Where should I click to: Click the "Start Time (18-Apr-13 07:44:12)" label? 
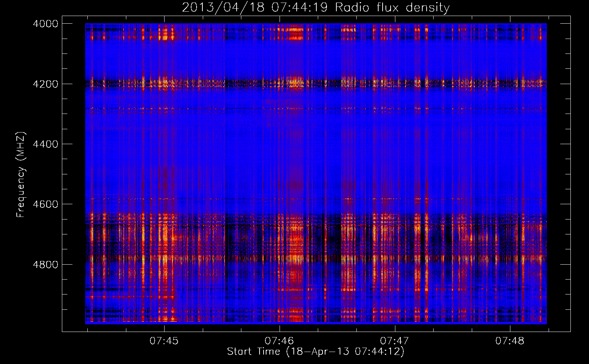tap(316, 352)
